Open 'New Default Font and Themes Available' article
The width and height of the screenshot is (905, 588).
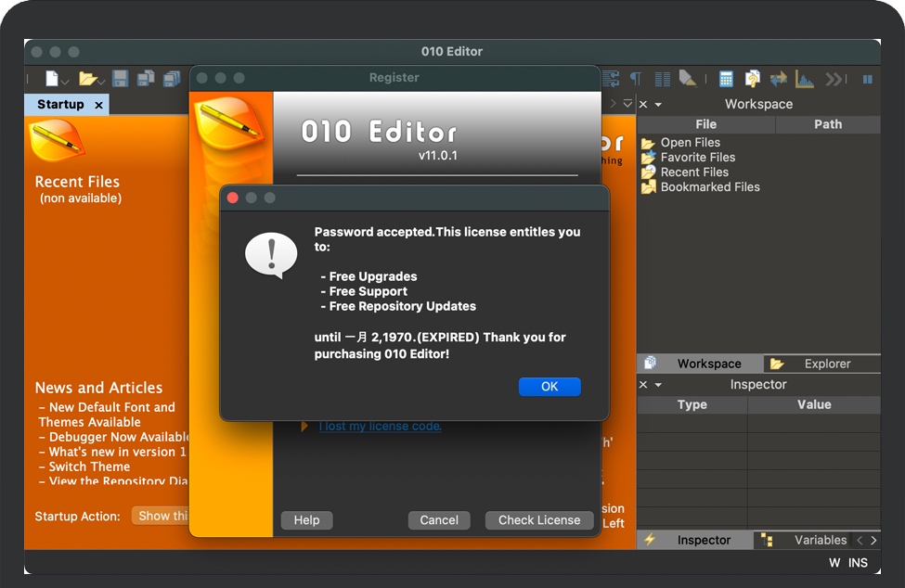[107, 415]
